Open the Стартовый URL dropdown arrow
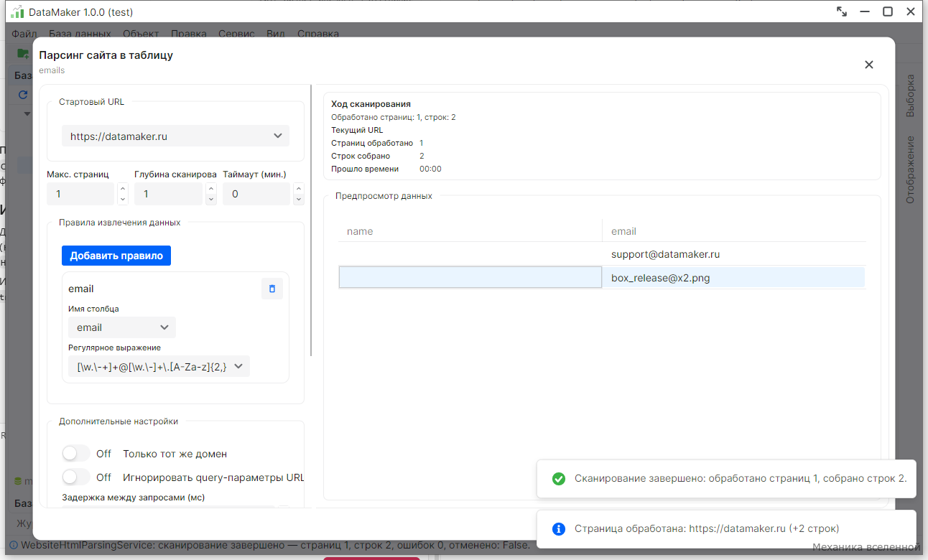The image size is (928, 560). point(278,136)
